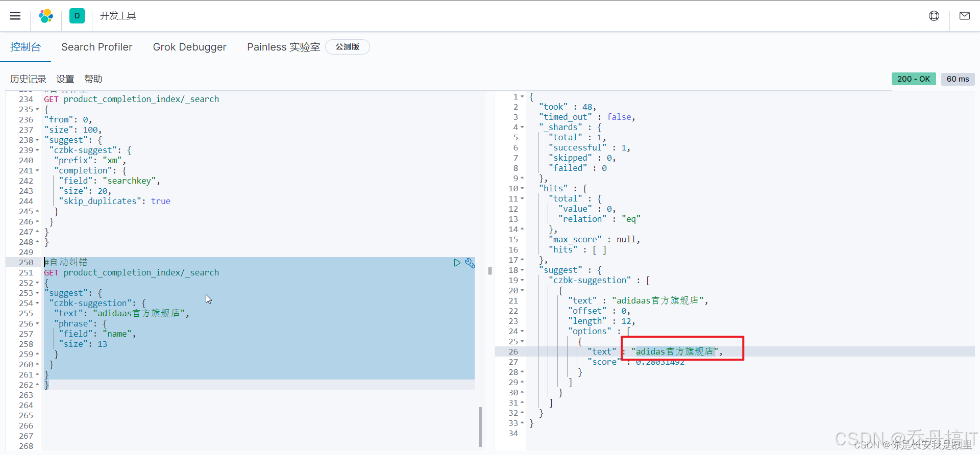This screenshot has width=980, height=455.
Task: Open the hamburger navigation menu
Action: tap(15, 16)
